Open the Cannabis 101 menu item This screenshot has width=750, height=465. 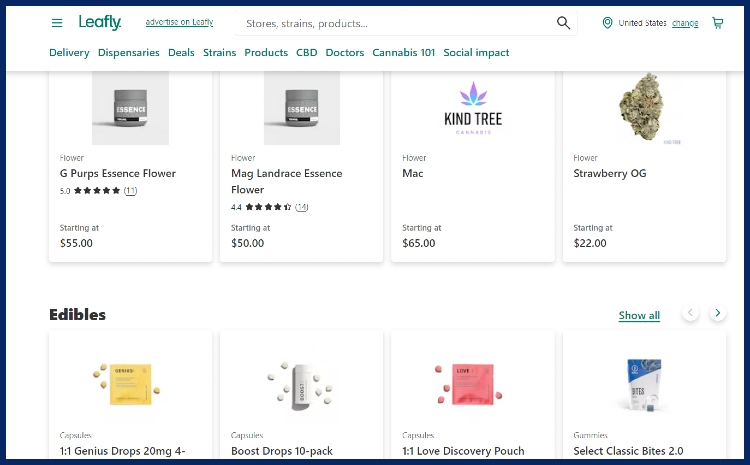[x=404, y=53]
